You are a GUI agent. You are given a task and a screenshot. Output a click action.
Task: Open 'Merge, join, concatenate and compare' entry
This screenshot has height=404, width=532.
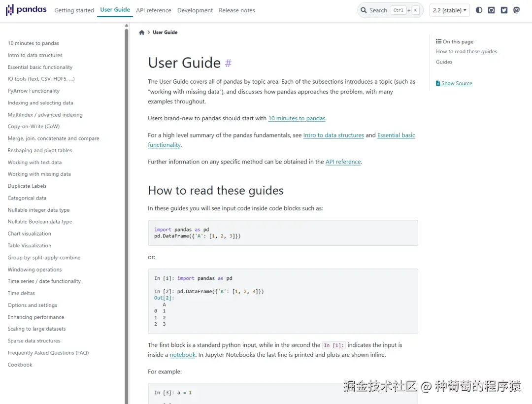pos(53,138)
